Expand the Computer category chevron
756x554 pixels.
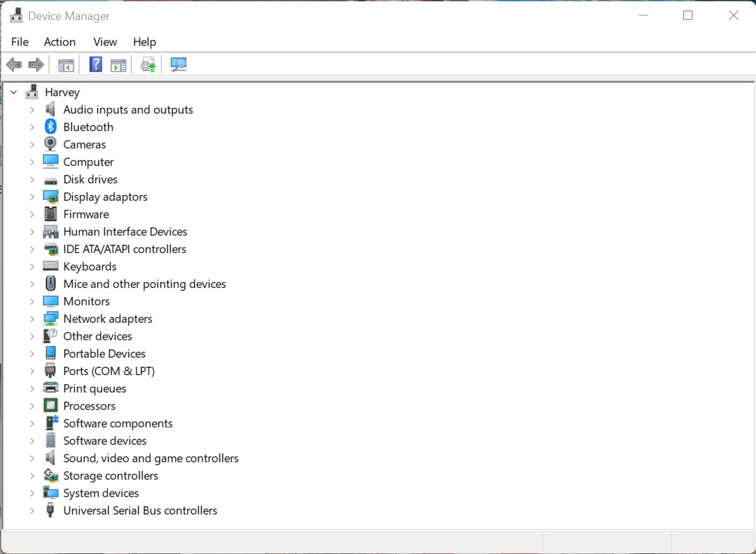(x=32, y=162)
